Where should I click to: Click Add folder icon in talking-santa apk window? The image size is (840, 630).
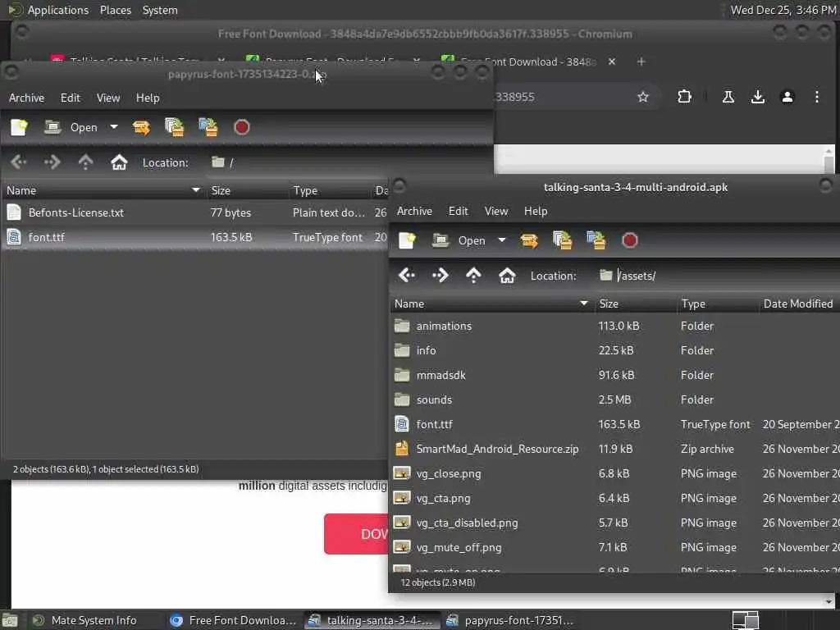coord(596,240)
